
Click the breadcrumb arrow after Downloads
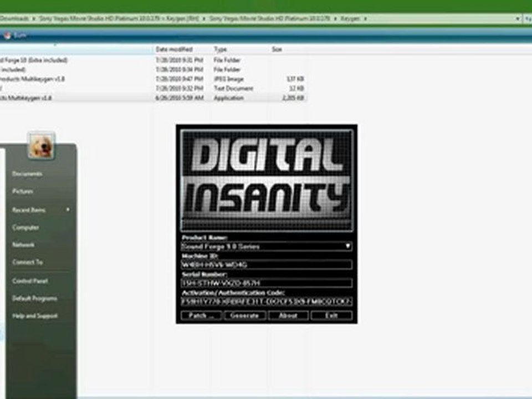(34, 19)
